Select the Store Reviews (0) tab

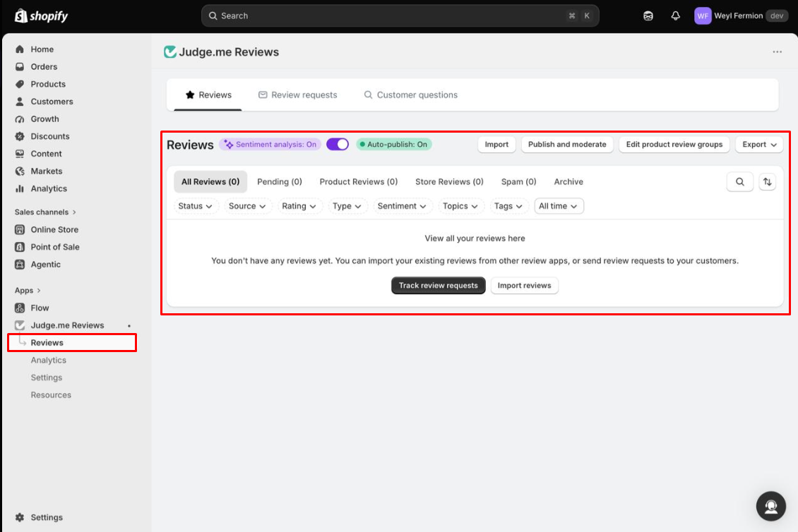[449, 181]
